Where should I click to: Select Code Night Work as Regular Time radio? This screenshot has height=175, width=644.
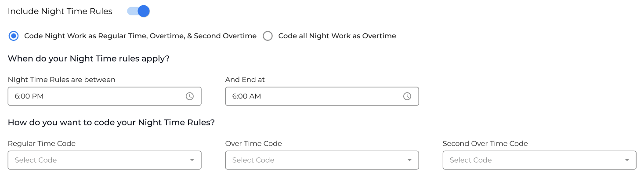pyautogui.click(x=14, y=36)
